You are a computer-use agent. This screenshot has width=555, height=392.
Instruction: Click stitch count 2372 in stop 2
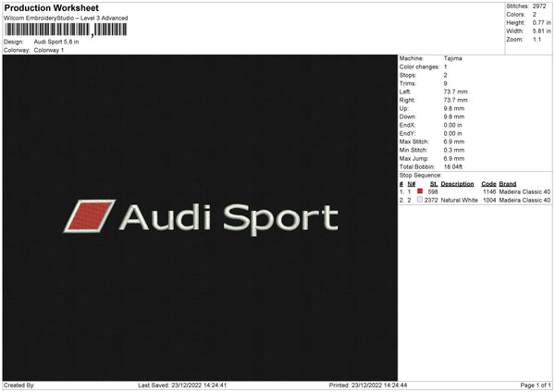[431, 201]
